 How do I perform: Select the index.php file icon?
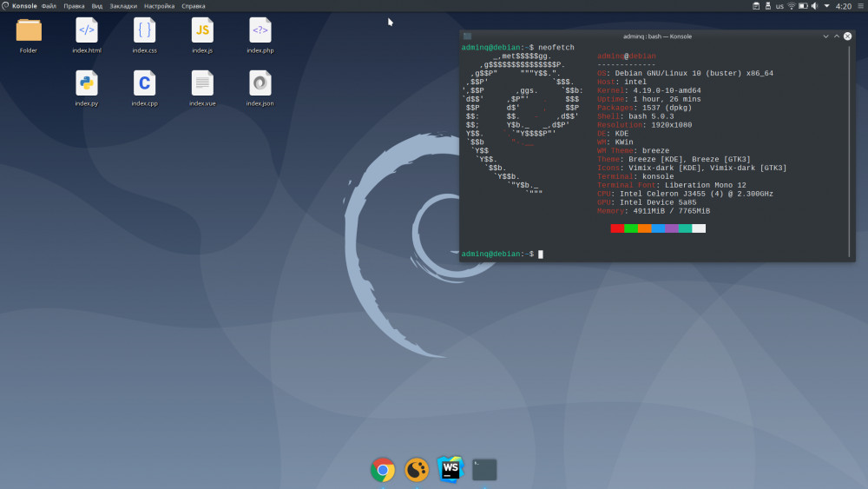(x=260, y=31)
